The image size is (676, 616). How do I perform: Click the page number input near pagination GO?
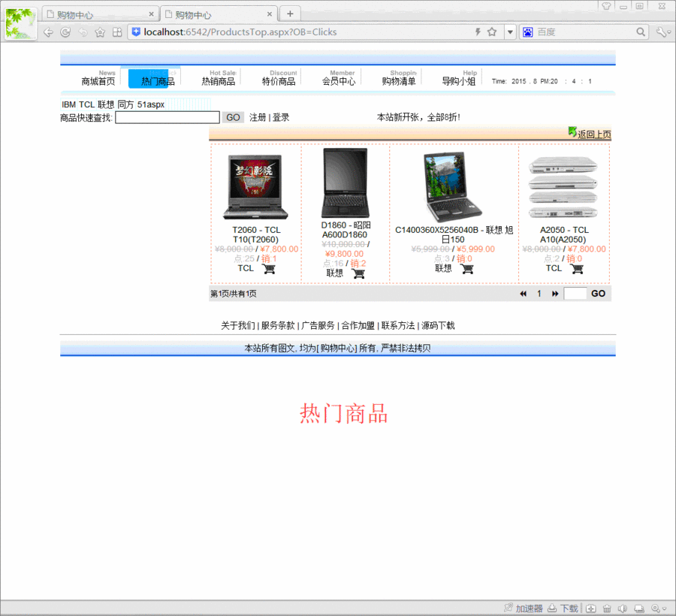(575, 293)
